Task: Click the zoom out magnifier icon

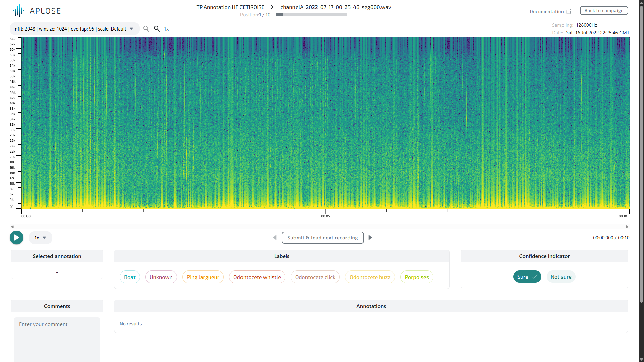Action: pyautogui.click(x=146, y=29)
